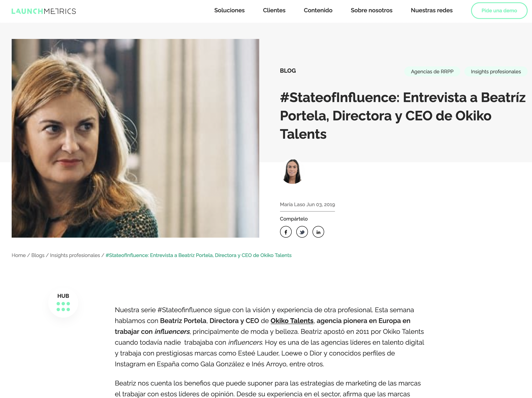Click the Beatríz Portela featured photo
Image resolution: width=532 pixels, height=398 pixels.
coord(135,138)
